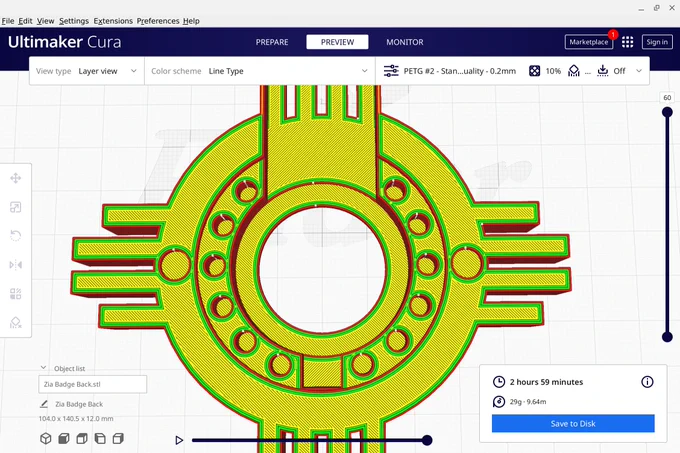Image resolution: width=680 pixels, height=453 pixels.
Task: Open the Color scheme dropdown
Action: coord(260,71)
